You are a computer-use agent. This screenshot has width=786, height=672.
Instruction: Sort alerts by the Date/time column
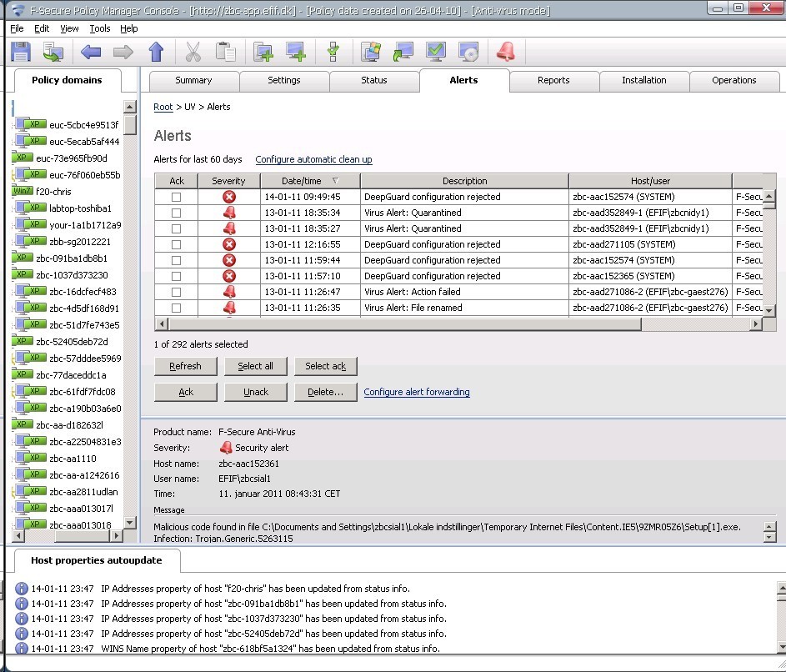pos(303,180)
